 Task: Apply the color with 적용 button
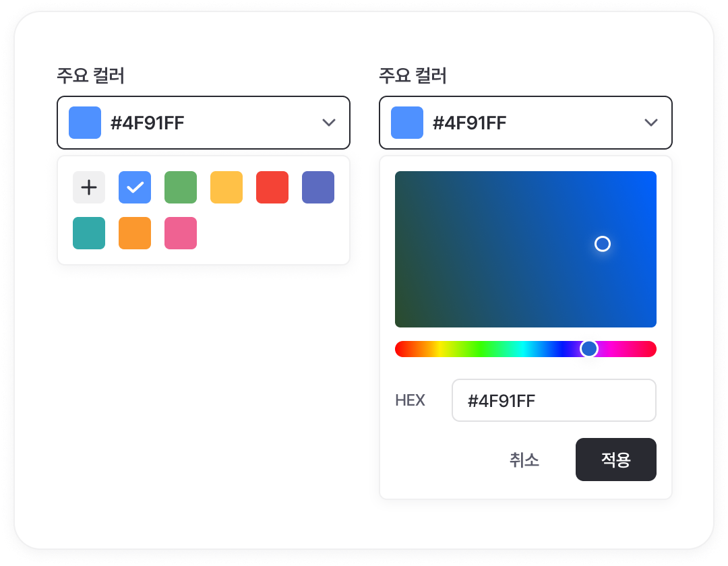[x=615, y=460]
